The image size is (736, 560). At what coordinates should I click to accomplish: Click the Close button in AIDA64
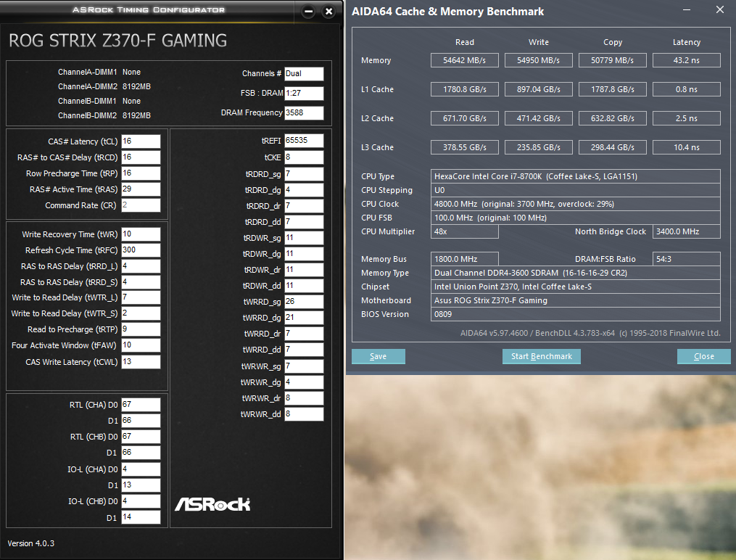pos(703,356)
